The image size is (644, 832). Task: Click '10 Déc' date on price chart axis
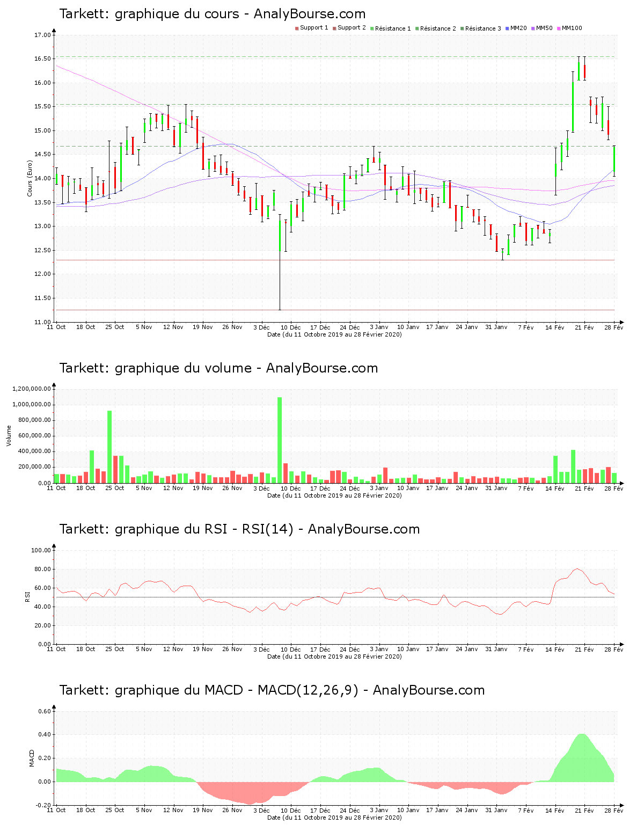[x=291, y=327]
